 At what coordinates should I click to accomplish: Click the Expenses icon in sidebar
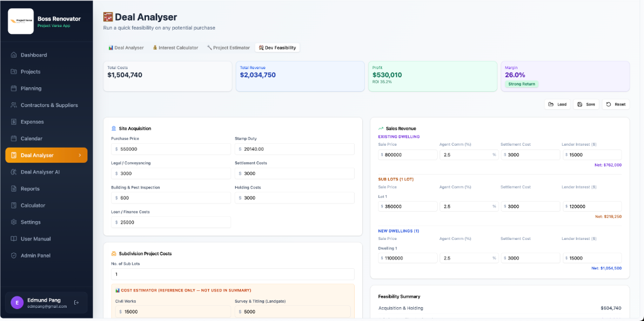[14, 122]
